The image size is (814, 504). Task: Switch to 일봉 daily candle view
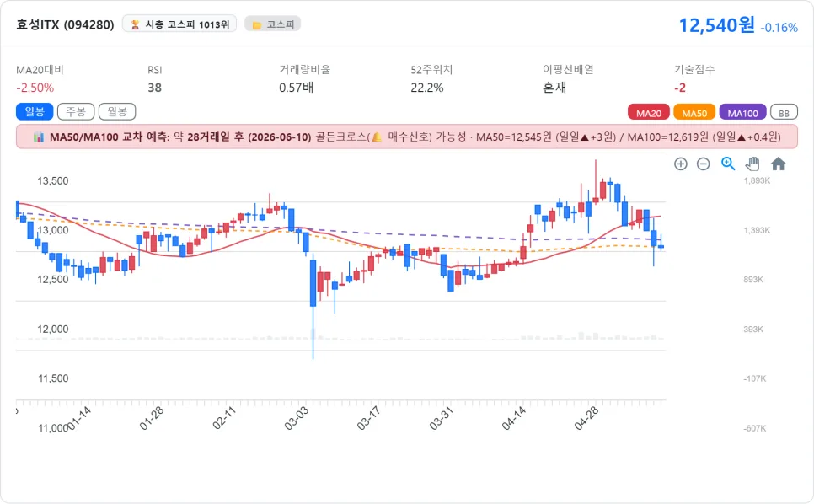tap(35, 111)
